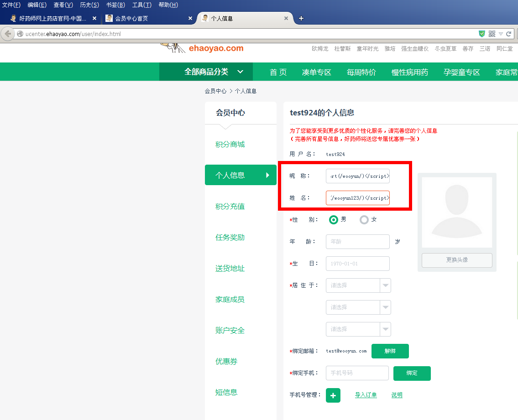This screenshot has width=518, height=420.
Task: Select the 男 gender radio button
Action: coord(334,219)
